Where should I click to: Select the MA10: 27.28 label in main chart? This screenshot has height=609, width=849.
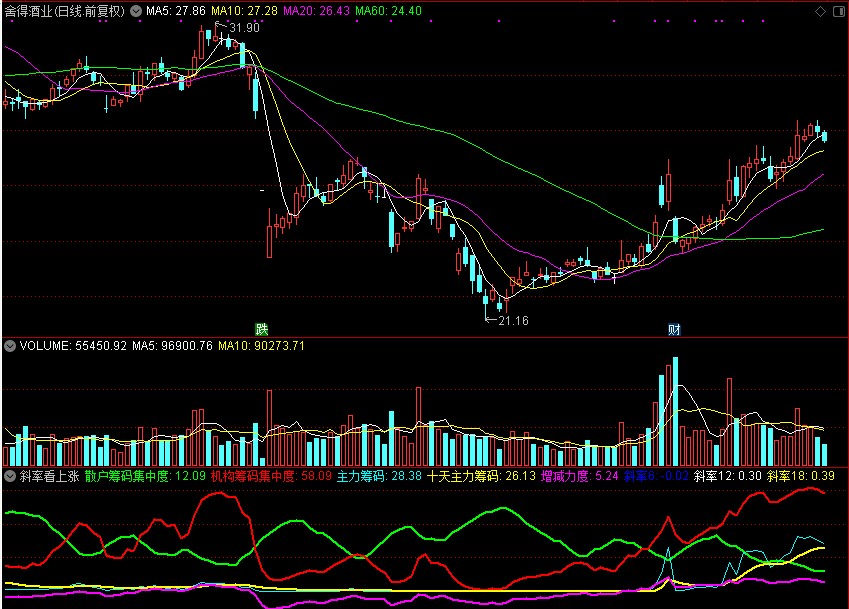click(244, 11)
